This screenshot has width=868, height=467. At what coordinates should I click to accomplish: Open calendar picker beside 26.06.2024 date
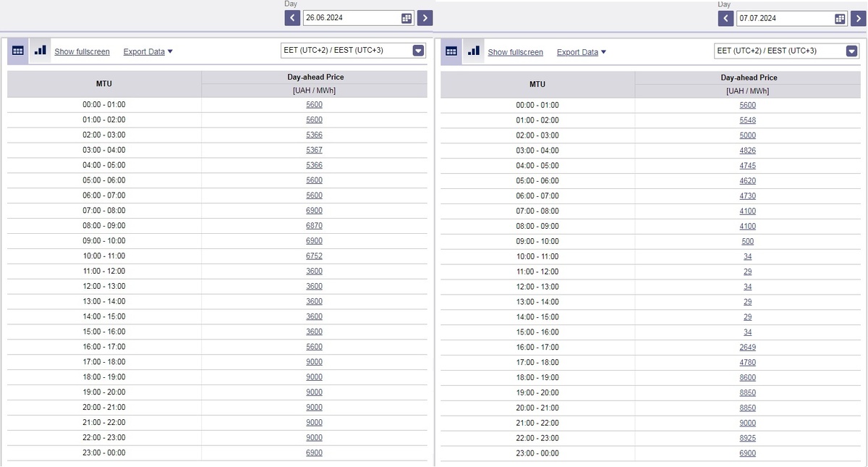[x=407, y=18]
